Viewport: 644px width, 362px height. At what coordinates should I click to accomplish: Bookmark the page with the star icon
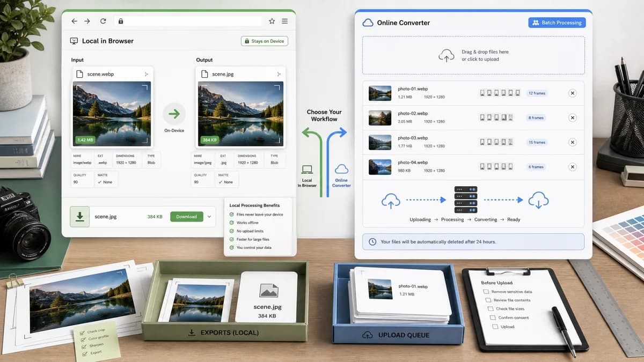coord(272,21)
